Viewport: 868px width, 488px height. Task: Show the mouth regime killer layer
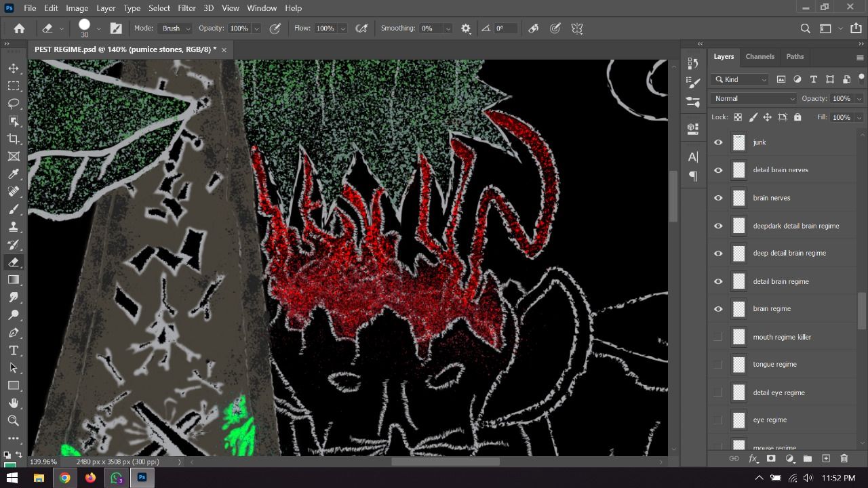click(x=718, y=337)
